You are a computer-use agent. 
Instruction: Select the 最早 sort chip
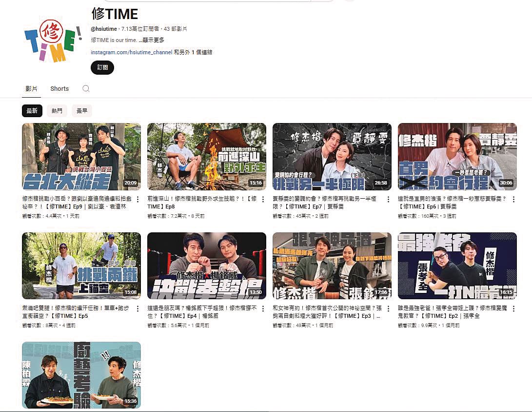82,111
